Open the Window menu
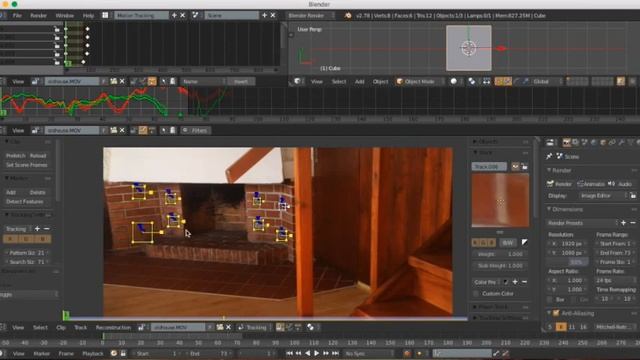640x360 pixels. (x=64, y=16)
